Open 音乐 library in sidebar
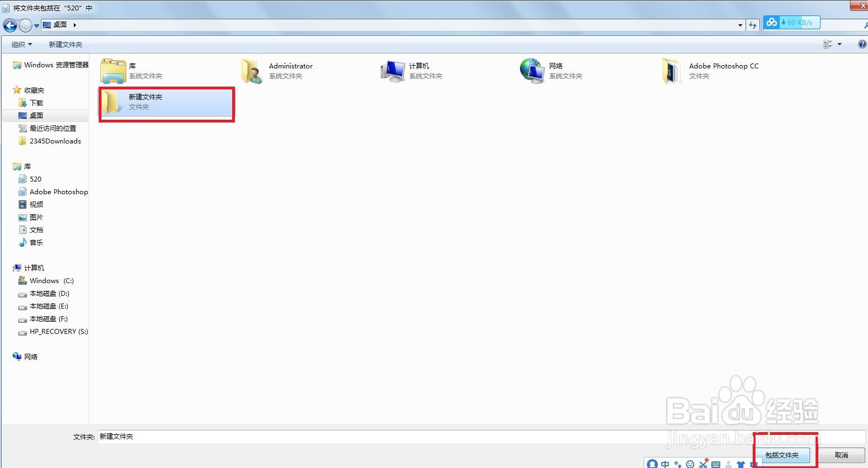 click(x=31, y=242)
